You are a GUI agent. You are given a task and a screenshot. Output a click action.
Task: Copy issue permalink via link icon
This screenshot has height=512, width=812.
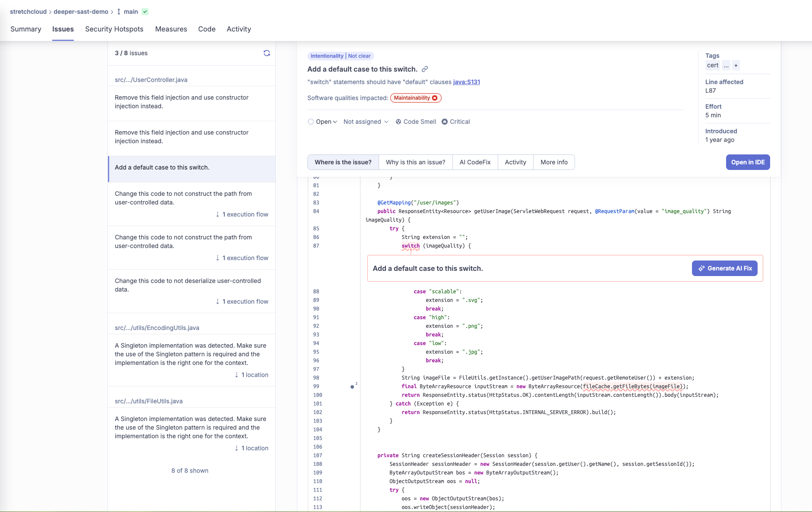click(x=425, y=69)
